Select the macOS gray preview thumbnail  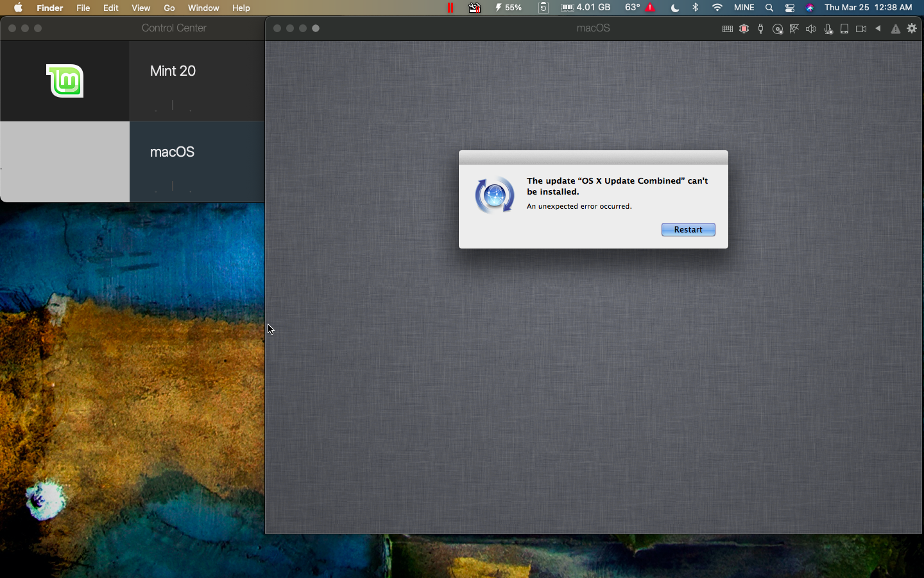coord(65,162)
